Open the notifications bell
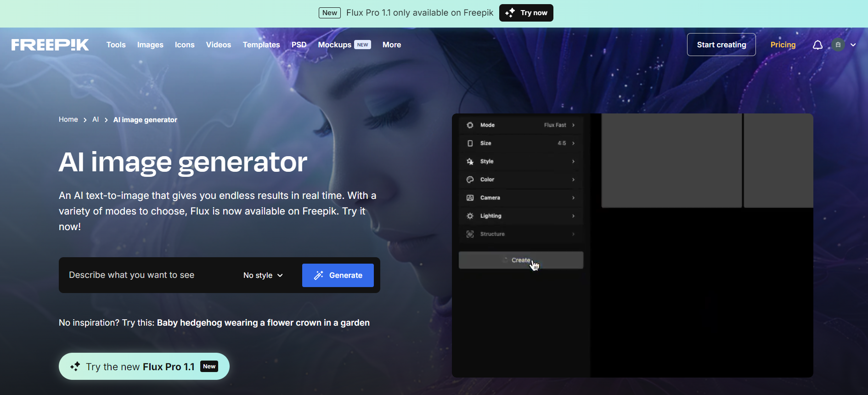This screenshot has height=395, width=868. pos(817,45)
